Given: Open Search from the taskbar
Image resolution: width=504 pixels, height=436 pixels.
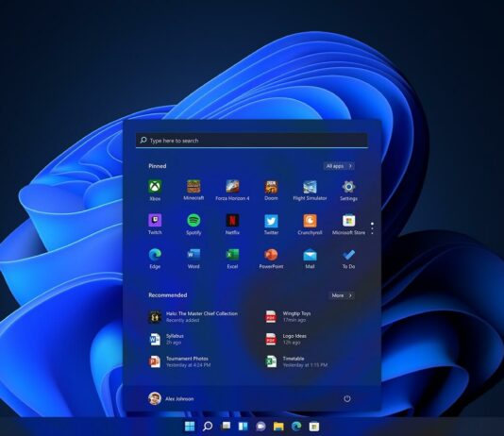Looking at the screenshot, I should (208, 426).
